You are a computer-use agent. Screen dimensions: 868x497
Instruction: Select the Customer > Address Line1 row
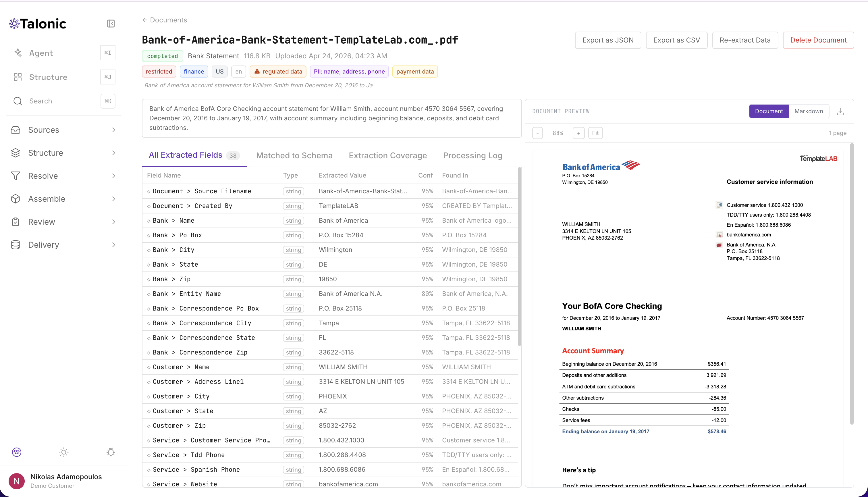[x=330, y=382]
